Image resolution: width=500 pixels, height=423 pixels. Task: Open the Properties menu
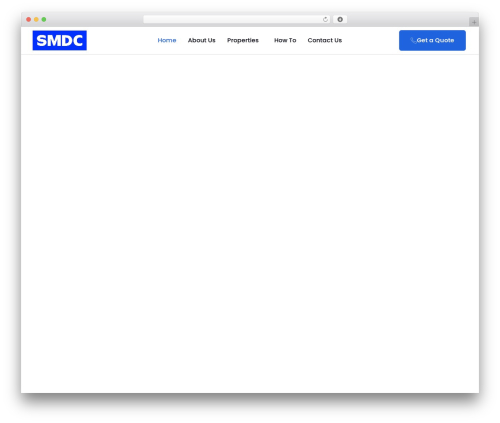tap(243, 40)
